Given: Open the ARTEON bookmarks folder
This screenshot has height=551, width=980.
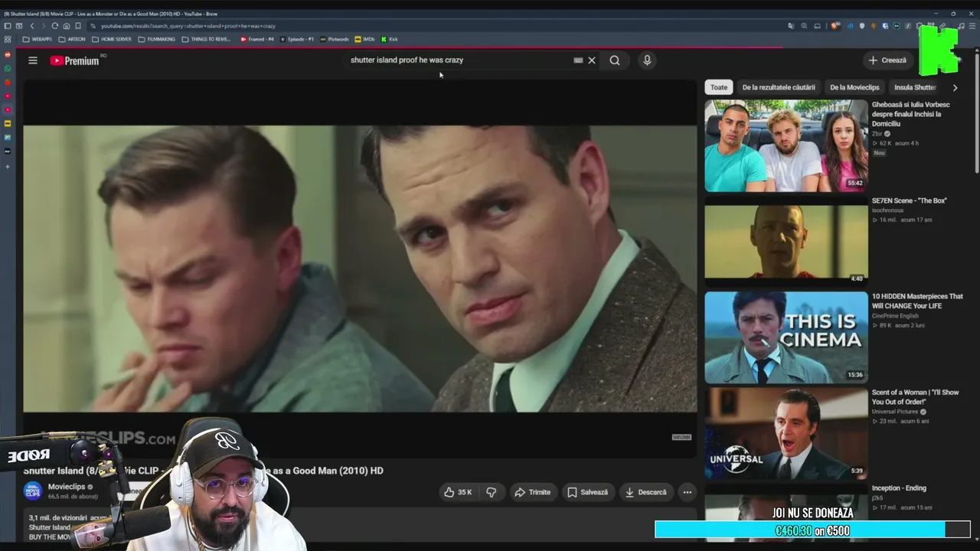Looking at the screenshot, I should tap(72, 39).
